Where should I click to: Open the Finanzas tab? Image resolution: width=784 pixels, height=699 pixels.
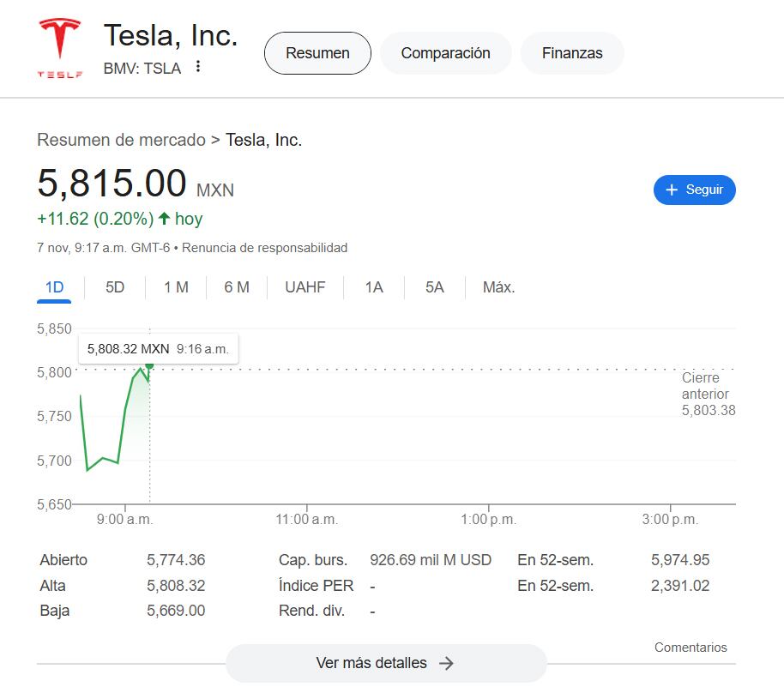[x=571, y=52]
